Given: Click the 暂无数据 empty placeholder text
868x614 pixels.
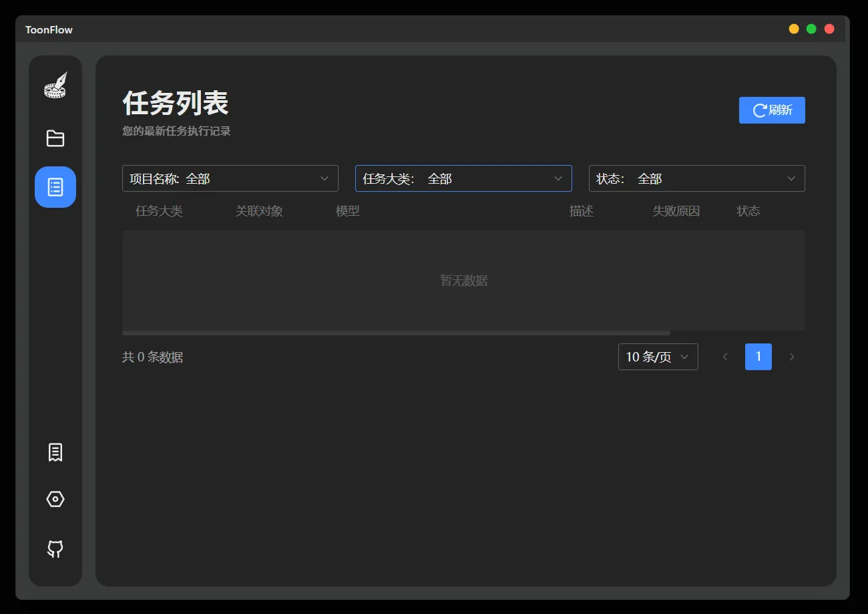Looking at the screenshot, I should pos(464,281).
